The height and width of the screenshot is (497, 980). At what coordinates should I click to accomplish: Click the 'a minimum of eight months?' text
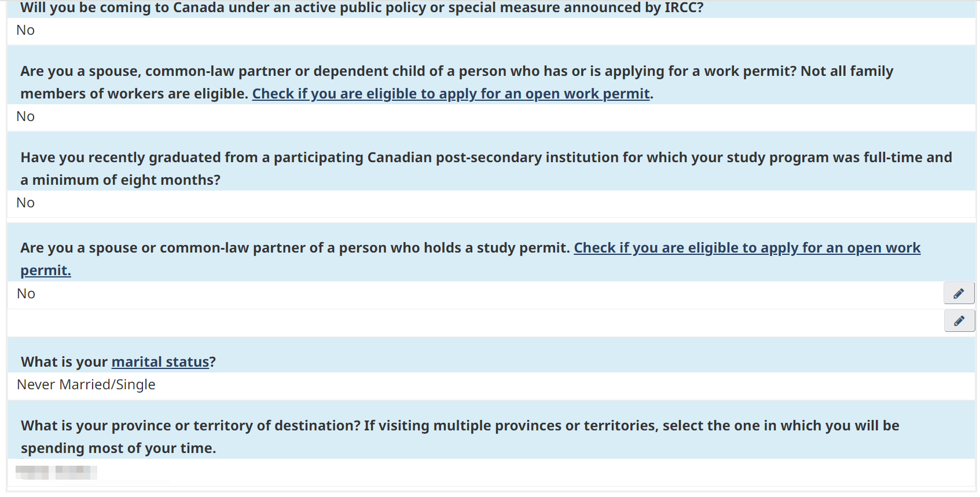pos(120,180)
